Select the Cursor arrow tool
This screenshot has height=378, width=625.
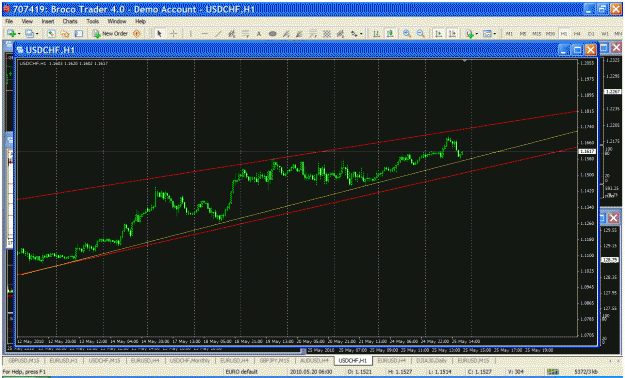159,34
